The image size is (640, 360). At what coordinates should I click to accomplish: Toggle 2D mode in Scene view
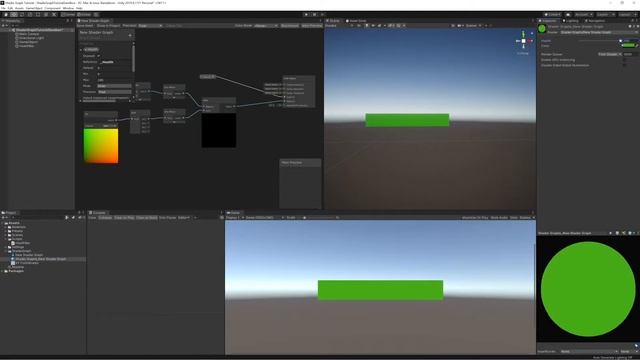coord(360,25)
